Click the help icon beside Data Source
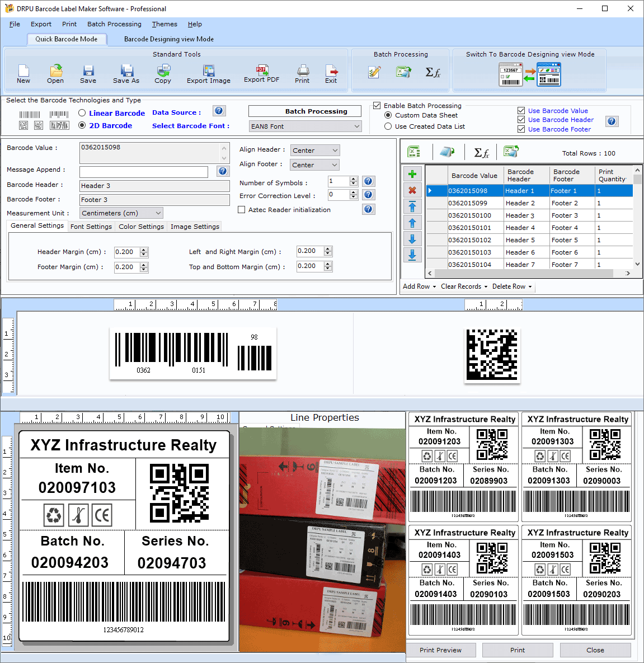 coord(219,111)
